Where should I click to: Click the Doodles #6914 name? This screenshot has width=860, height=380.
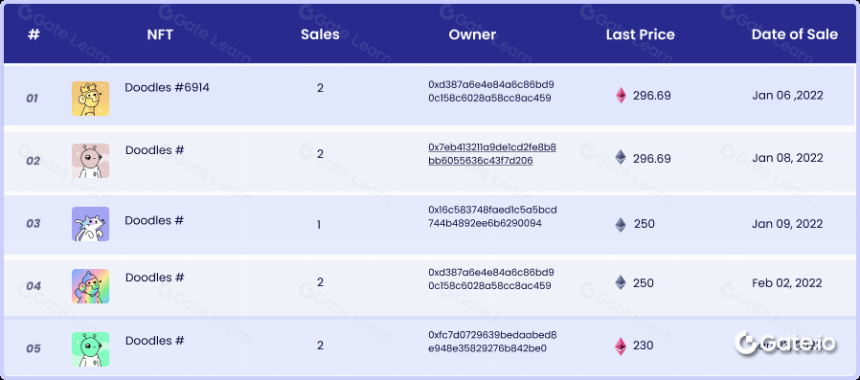click(167, 88)
